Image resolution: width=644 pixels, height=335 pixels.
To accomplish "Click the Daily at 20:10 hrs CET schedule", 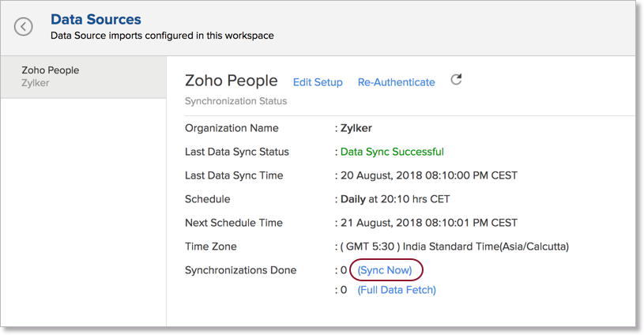I will click(395, 199).
